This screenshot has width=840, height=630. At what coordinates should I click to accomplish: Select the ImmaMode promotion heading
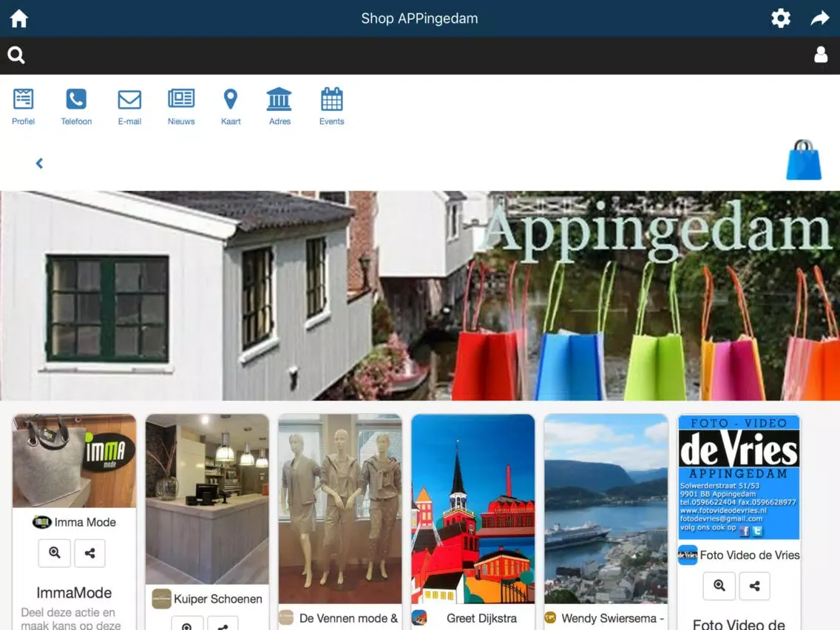tap(74, 592)
